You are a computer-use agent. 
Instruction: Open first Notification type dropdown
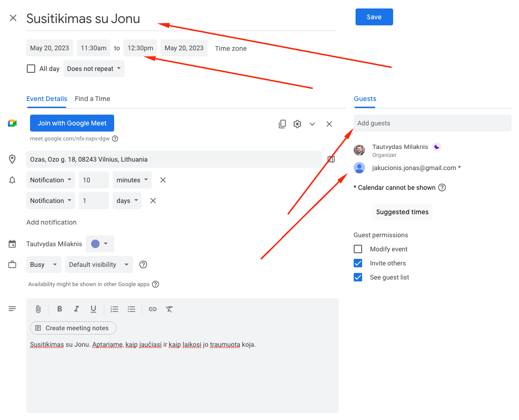pos(51,180)
